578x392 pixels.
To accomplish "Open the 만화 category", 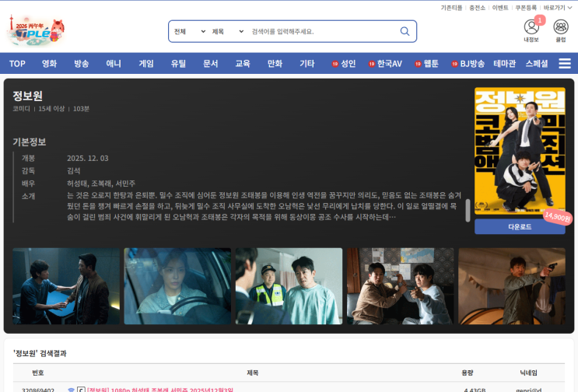I will 275,63.
